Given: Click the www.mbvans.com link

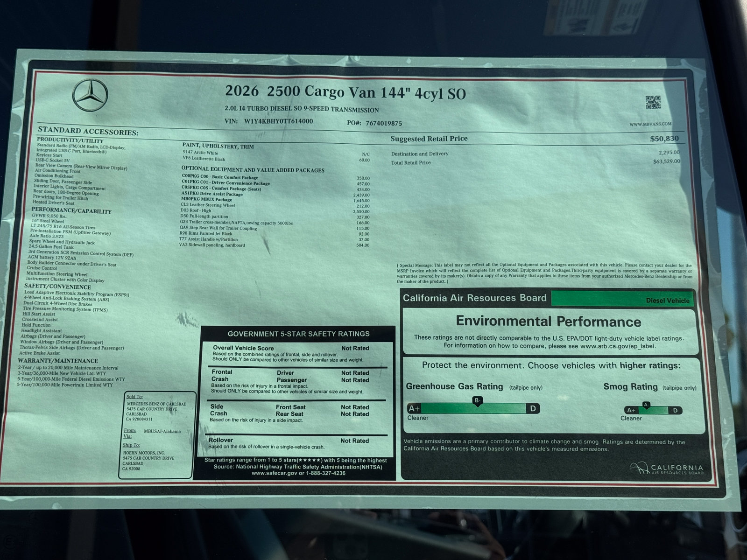Looking at the screenshot, I should (x=650, y=124).
